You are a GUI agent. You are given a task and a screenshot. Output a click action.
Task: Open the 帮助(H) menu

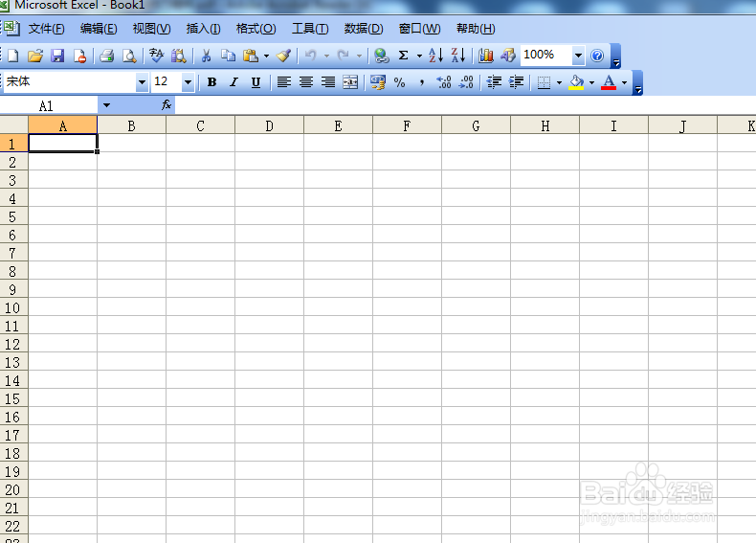point(476,29)
